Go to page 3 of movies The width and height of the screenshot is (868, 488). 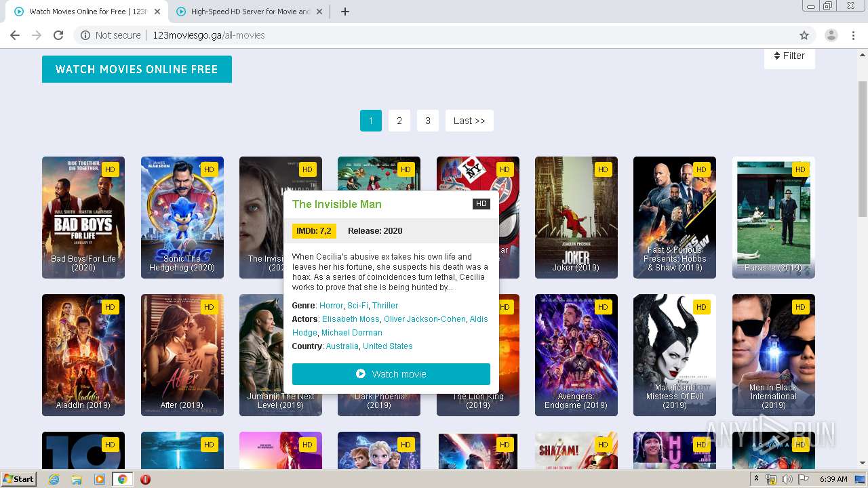coord(428,121)
